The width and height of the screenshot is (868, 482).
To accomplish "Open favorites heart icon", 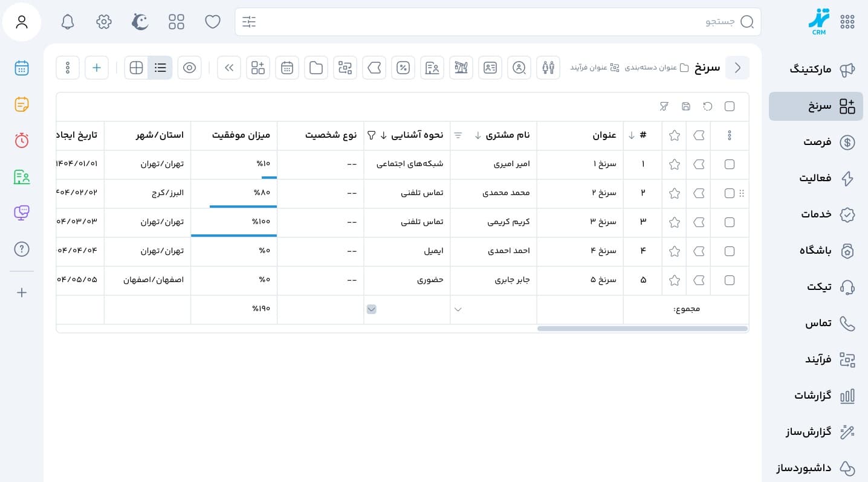I will [x=213, y=22].
